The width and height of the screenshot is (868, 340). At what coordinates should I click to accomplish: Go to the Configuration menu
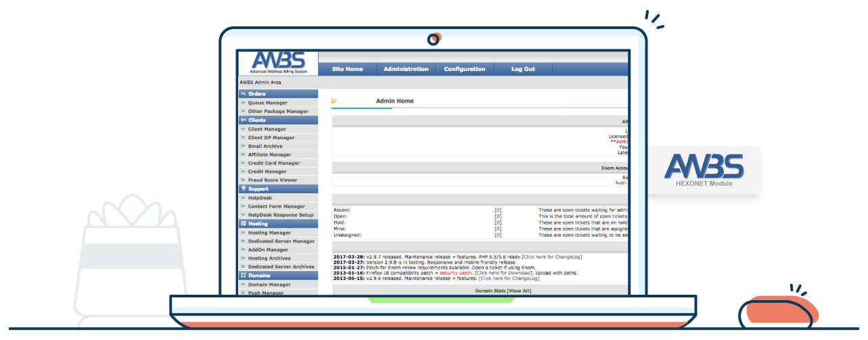click(464, 69)
